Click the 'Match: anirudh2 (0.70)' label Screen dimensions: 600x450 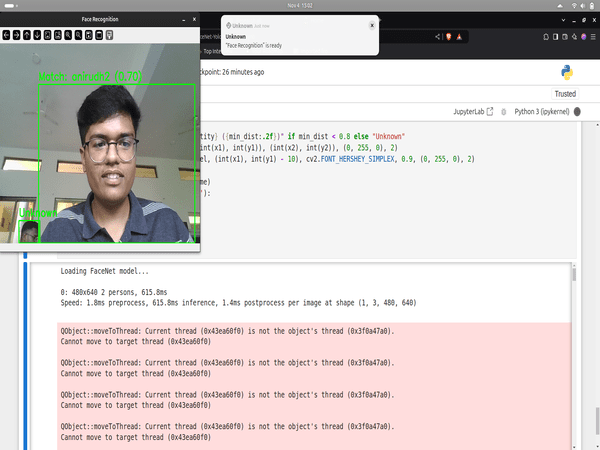[90, 77]
